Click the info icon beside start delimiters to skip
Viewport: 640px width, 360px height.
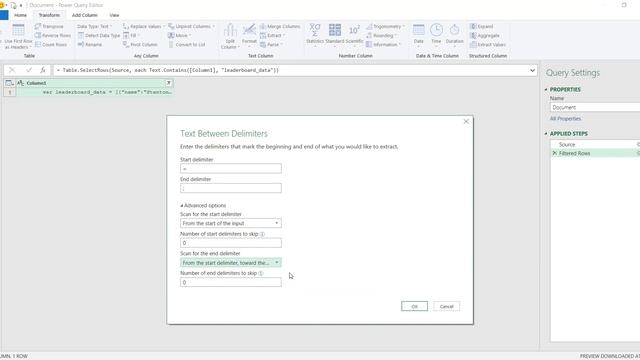(262, 234)
